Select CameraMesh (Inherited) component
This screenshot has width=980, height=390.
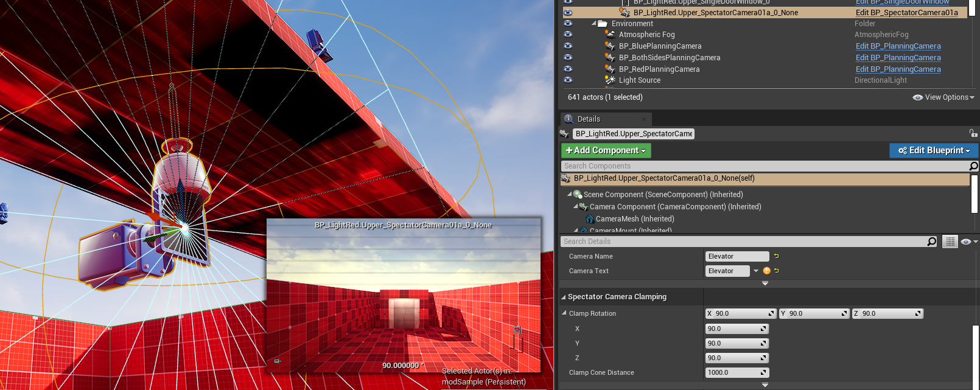(635, 219)
